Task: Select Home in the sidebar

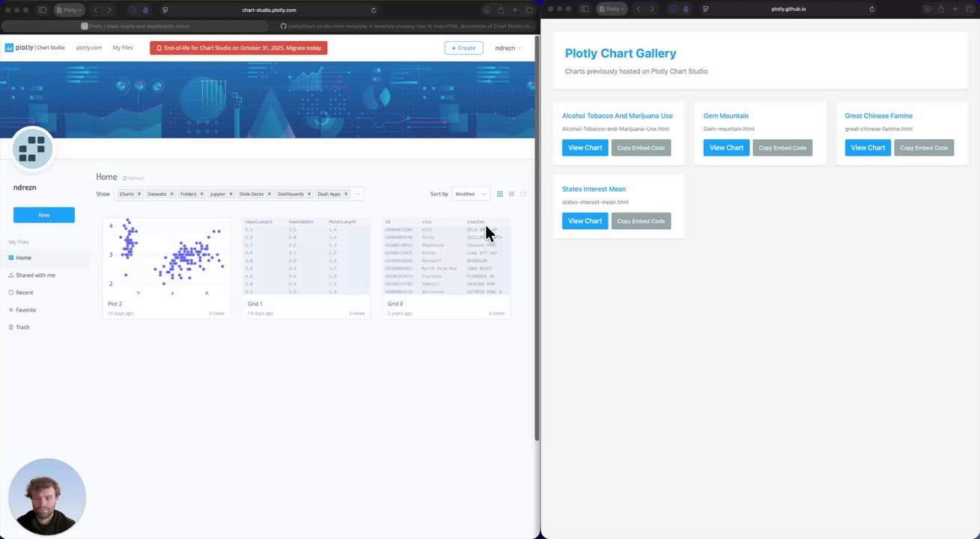Action: tap(44, 258)
